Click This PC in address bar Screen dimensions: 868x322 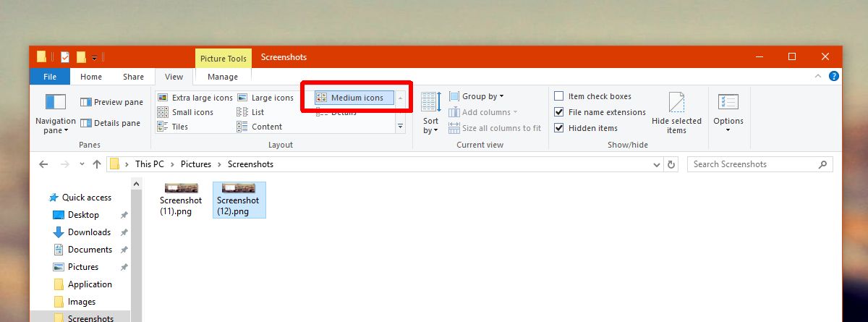(x=150, y=164)
